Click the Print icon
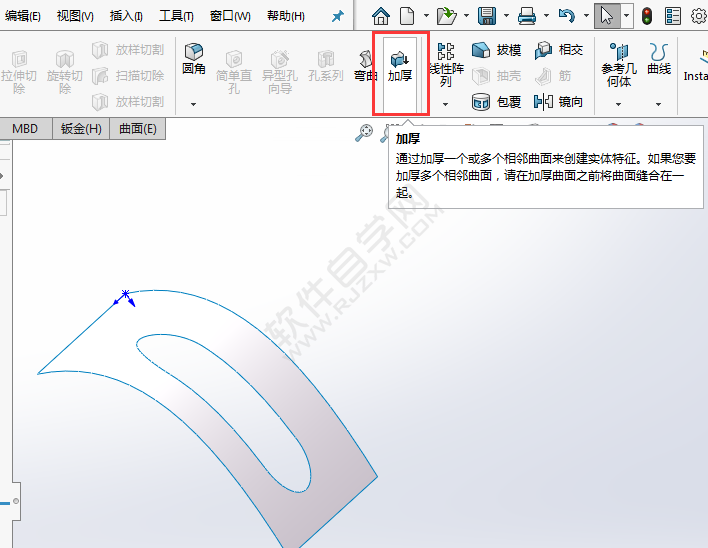This screenshot has width=708, height=548. 526,16
